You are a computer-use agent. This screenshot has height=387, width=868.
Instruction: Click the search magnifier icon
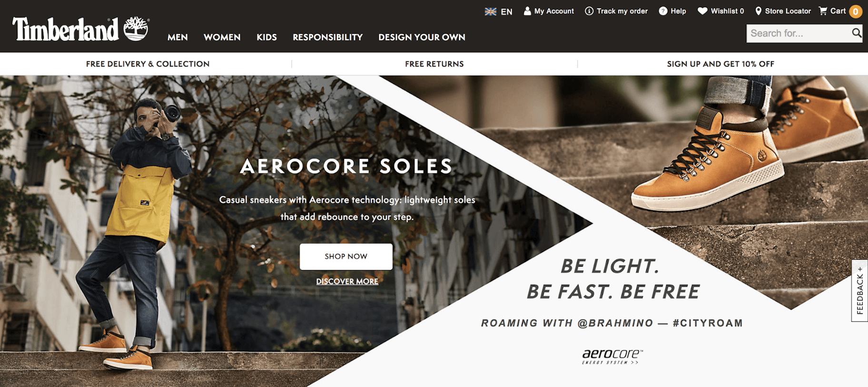[x=857, y=33]
